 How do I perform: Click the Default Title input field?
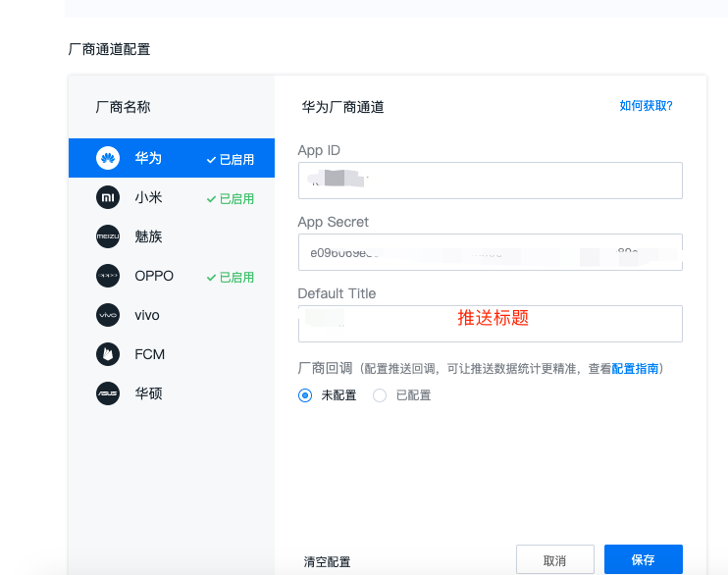(x=491, y=324)
